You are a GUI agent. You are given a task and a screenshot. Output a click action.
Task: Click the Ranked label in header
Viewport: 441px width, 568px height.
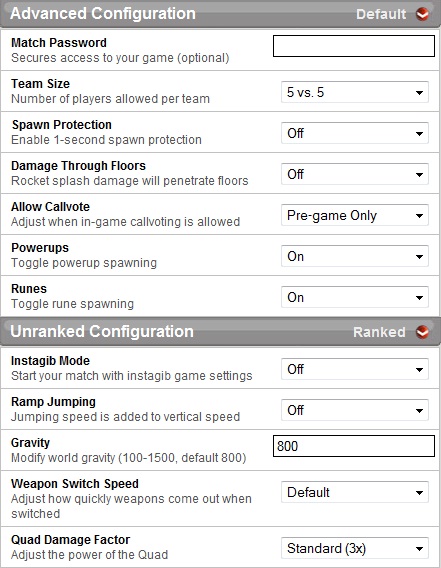(x=379, y=332)
